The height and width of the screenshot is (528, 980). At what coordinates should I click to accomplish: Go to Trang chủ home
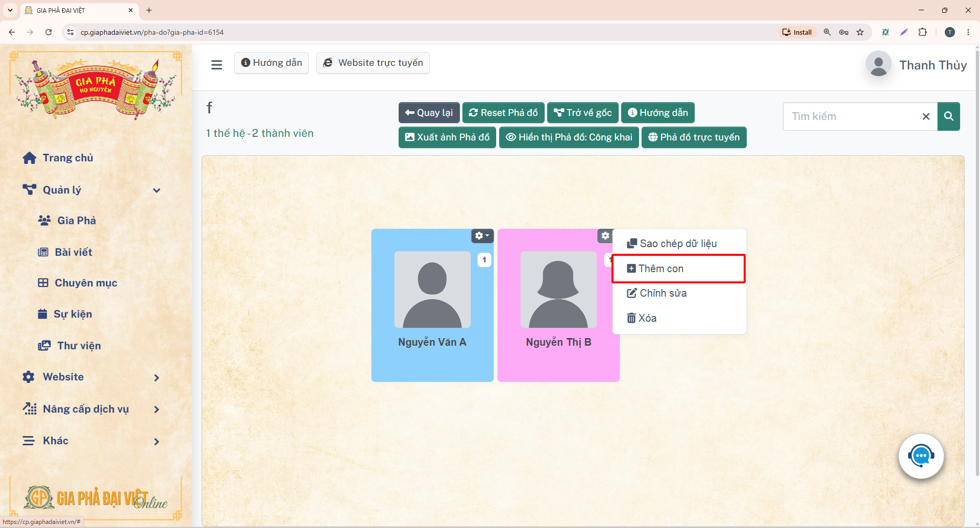[x=58, y=158]
